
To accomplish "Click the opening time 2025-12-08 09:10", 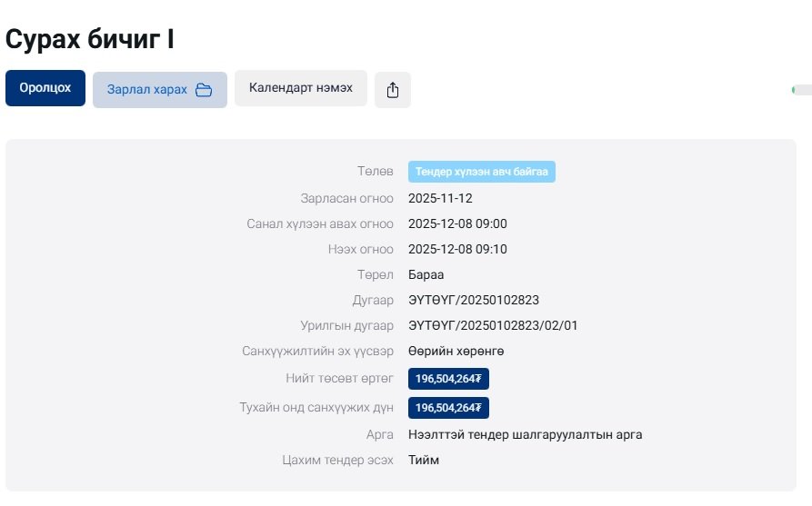I will (x=457, y=249).
